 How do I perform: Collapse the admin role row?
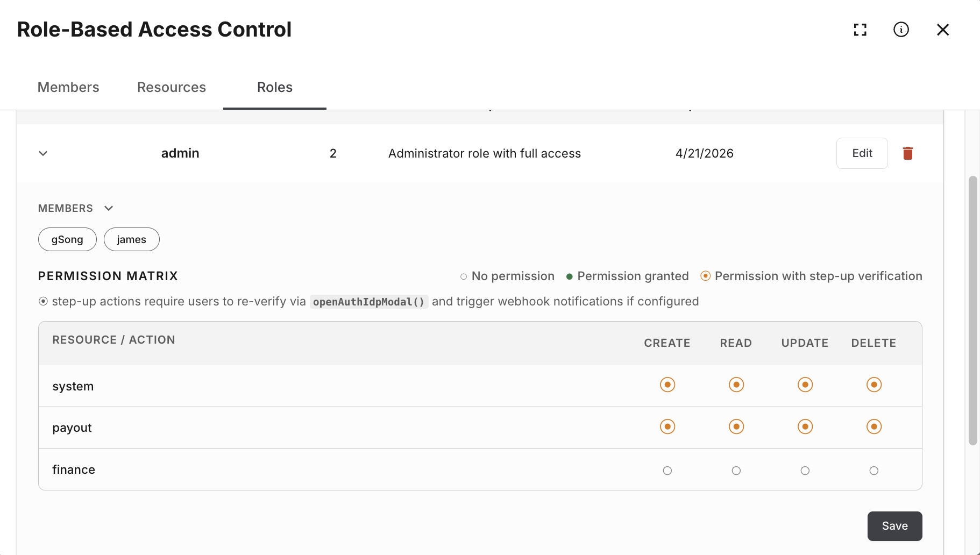43,153
